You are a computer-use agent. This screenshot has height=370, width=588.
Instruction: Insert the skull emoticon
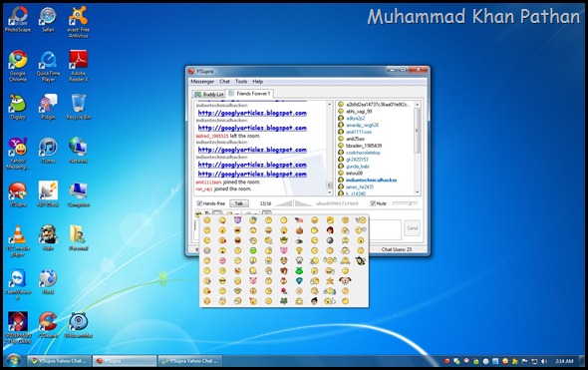click(299, 260)
